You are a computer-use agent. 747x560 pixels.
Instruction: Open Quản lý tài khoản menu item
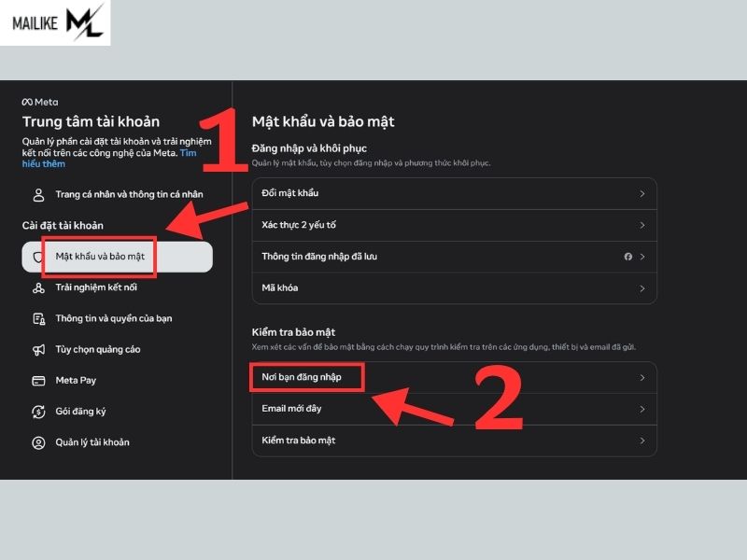[x=118, y=442]
